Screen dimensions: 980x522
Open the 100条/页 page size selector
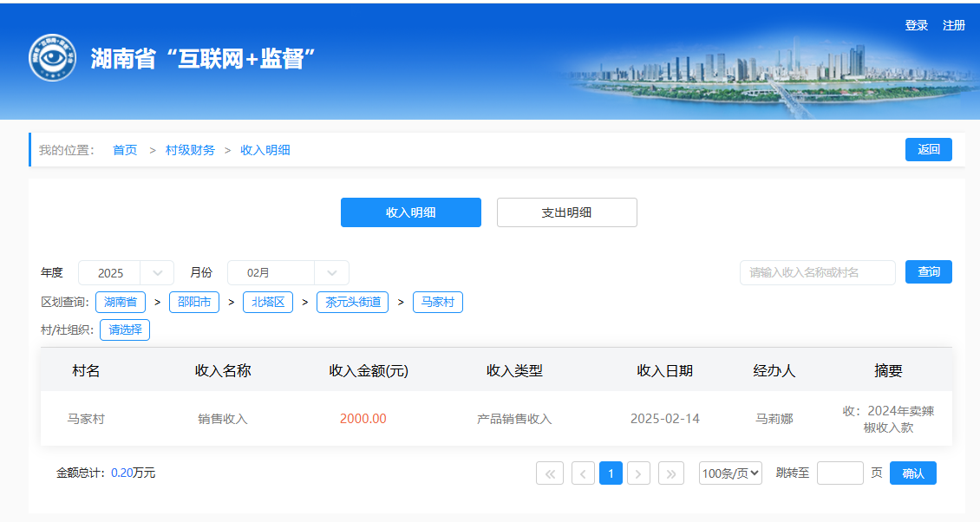(730, 473)
